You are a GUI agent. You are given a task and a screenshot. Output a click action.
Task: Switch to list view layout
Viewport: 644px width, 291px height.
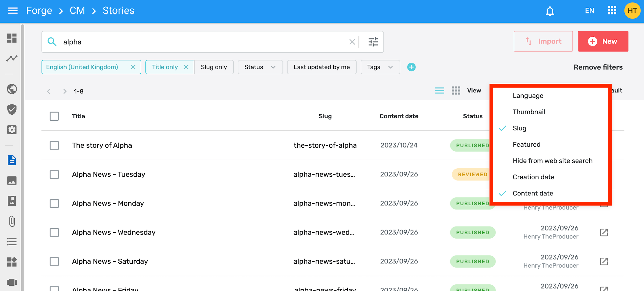pyautogui.click(x=440, y=90)
